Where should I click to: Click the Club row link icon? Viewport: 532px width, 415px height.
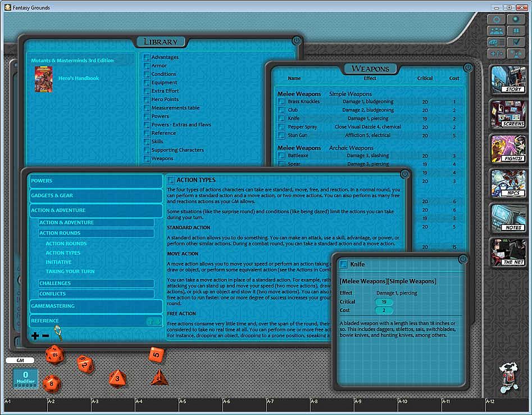click(281, 110)
